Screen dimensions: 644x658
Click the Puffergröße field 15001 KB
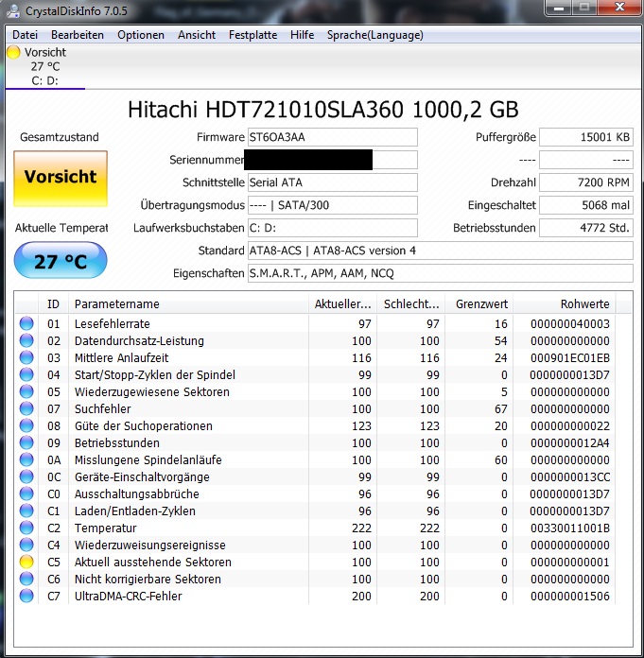click(586, 137)
